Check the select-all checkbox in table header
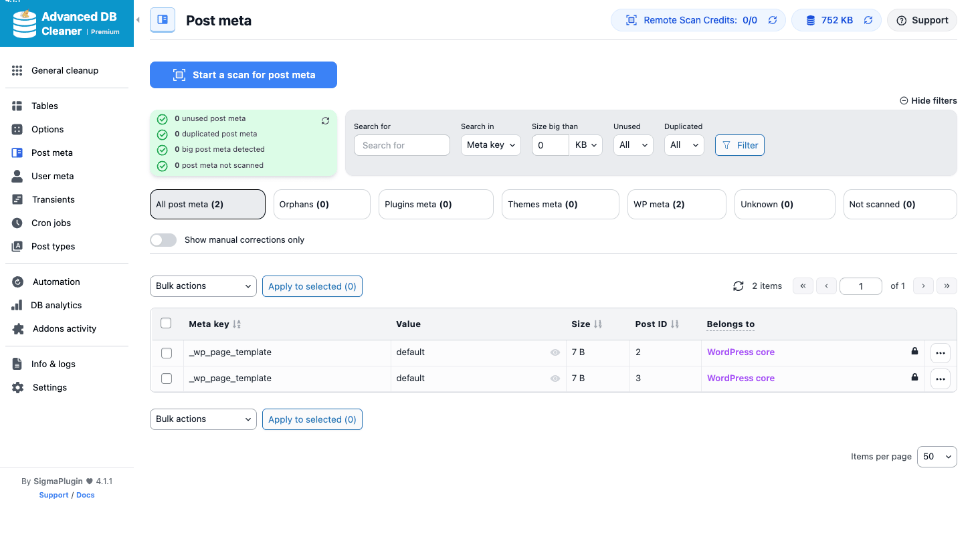 point(166,323)
